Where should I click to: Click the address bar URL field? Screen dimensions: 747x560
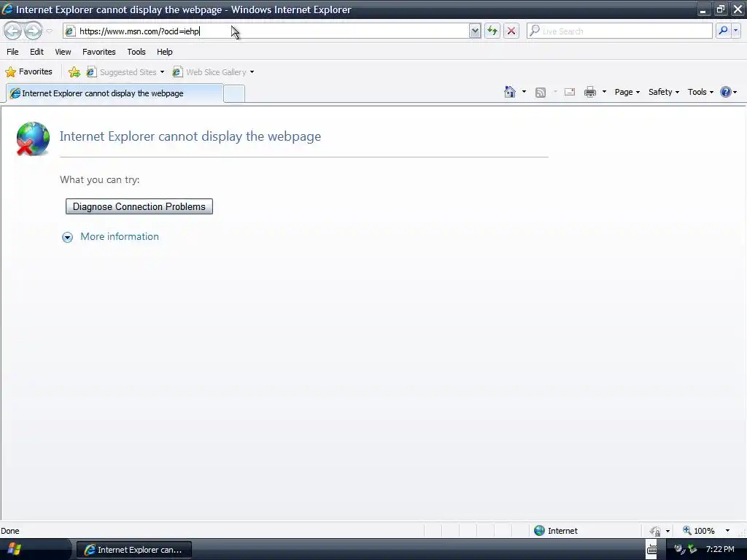(267, 31)
